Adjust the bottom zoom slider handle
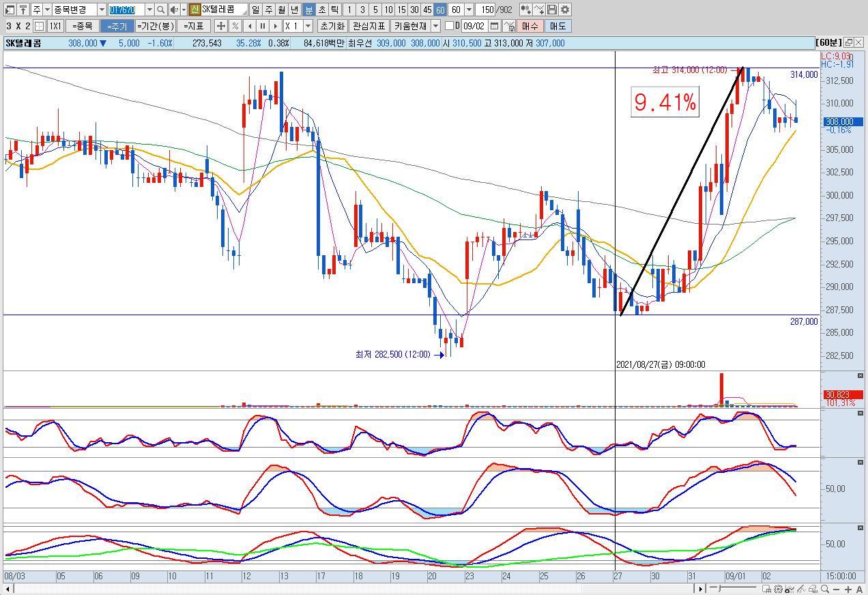The height and width of the screenshot is (595, 868). pyautogui.click(x=719, y=589)
